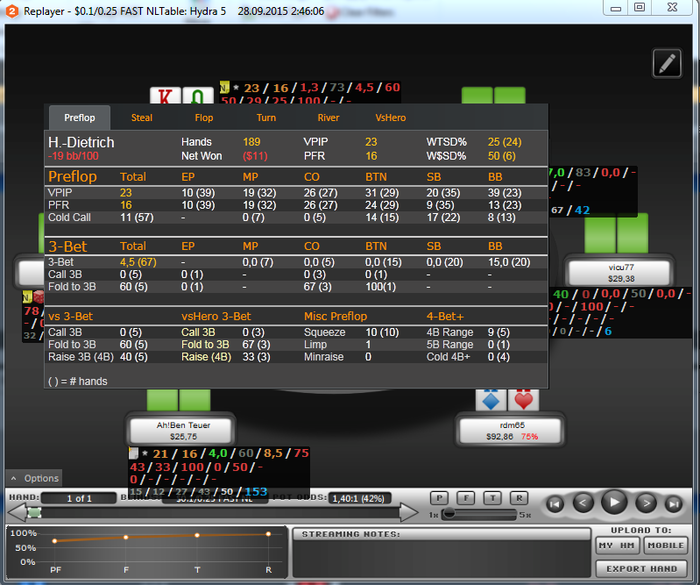
Task: Click the hand counter field '1 of 1'
Action: 79,498
